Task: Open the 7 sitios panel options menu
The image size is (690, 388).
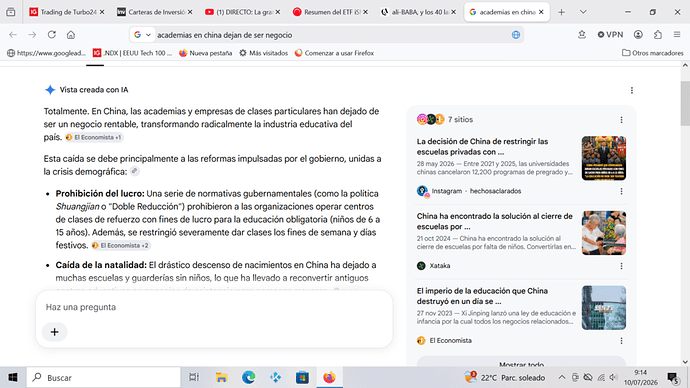Action: coord(621,120)
